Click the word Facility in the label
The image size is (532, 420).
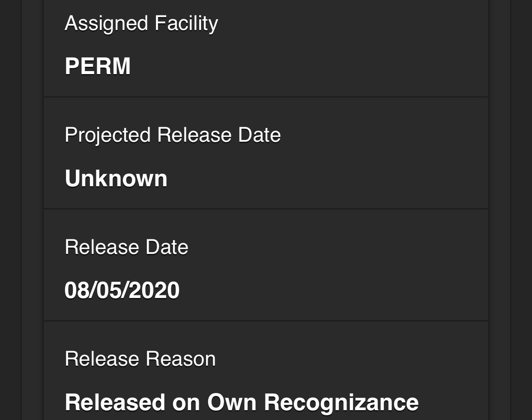[186, 24]
